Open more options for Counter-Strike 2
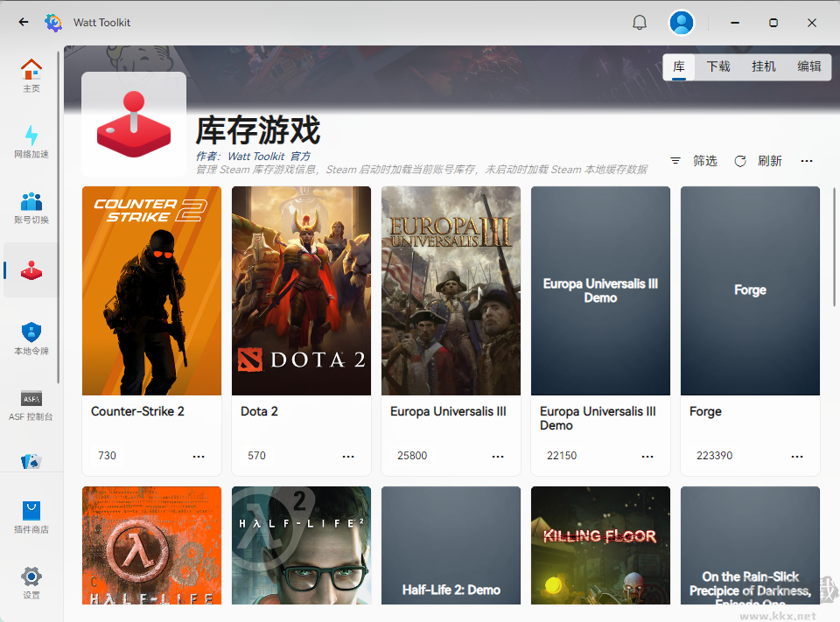 coord(199,456)
